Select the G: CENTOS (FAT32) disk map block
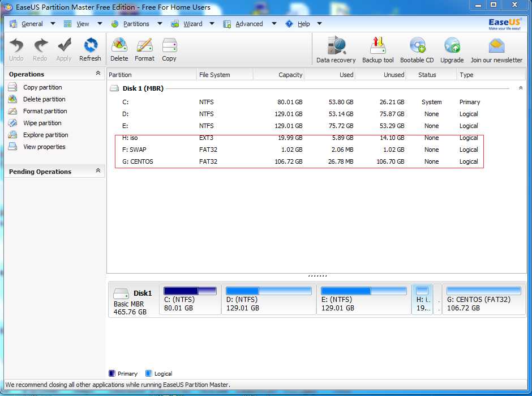 coord(484,300)
